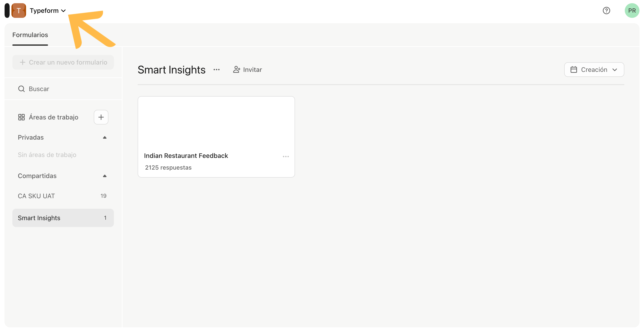
Task: Click the 19 count beside CA SKU UAT
Action: (104, 196)
